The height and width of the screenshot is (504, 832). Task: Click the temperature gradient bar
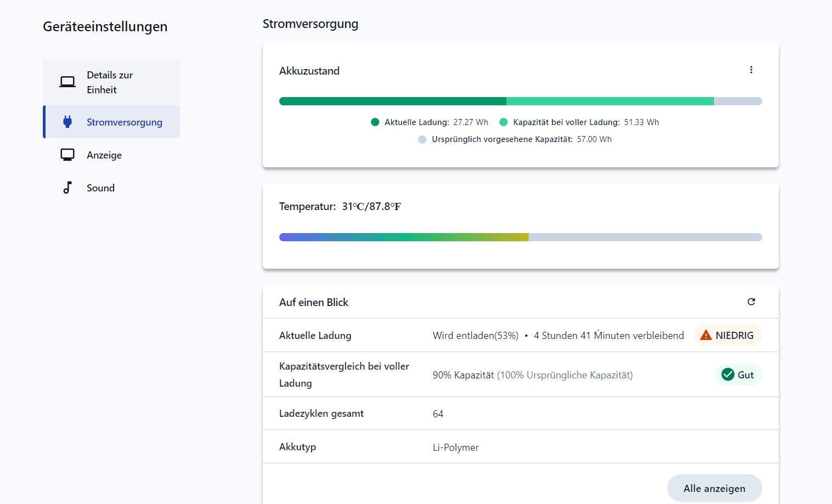coord(520,237)
